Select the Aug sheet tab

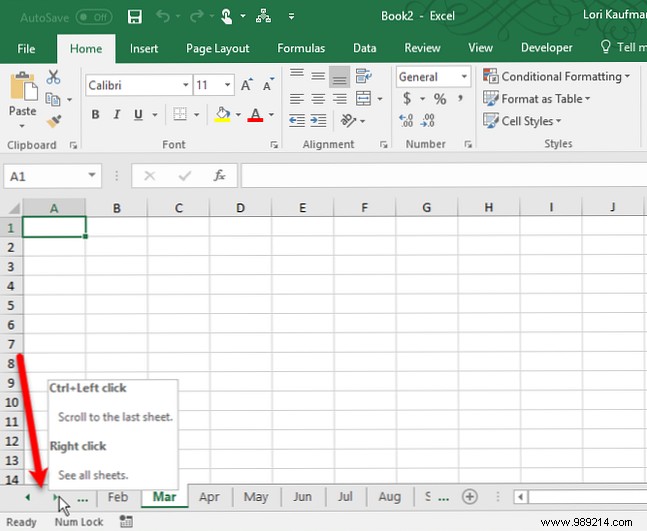pyautogui.click(x=390, y=497)
